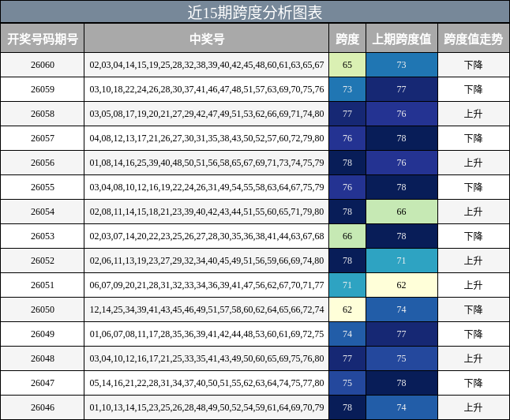Click issue number 26046

pos(43,407)
